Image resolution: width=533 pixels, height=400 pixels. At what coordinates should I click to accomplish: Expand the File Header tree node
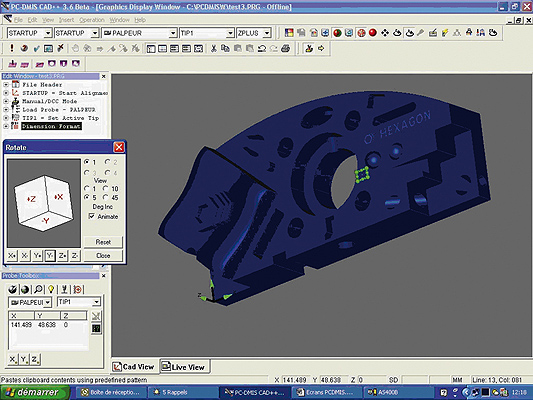click(x=6, y=84)
